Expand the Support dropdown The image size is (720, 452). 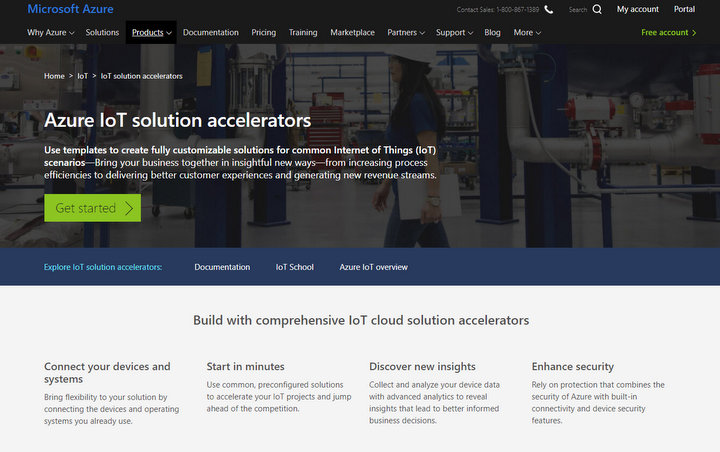(454, 33)
